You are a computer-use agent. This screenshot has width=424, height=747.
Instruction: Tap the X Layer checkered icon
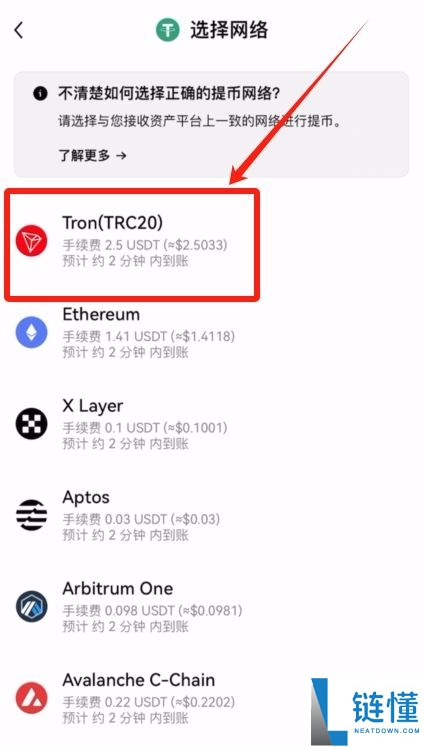coord(31,424)
